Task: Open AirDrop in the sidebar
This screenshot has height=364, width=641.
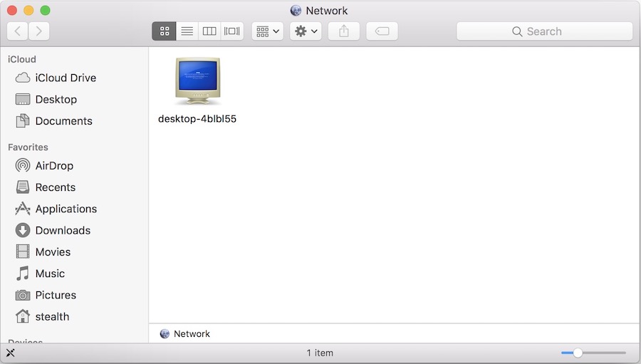Action: click(x=56, y=166)
